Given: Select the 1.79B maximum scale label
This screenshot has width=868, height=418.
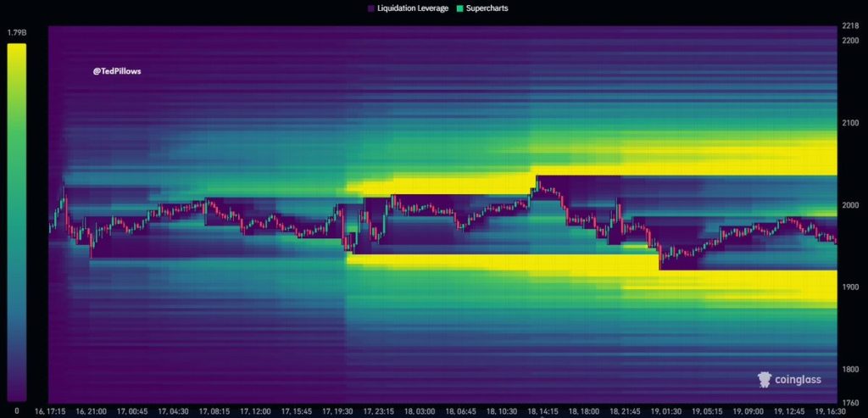Looking at the screenshot, I should click(x=17, y=33).
